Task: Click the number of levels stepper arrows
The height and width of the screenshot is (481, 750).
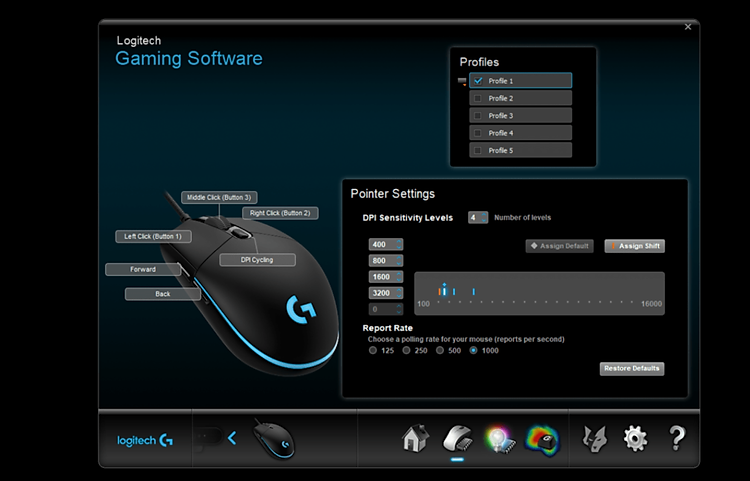Action: [x=484, y=218]
